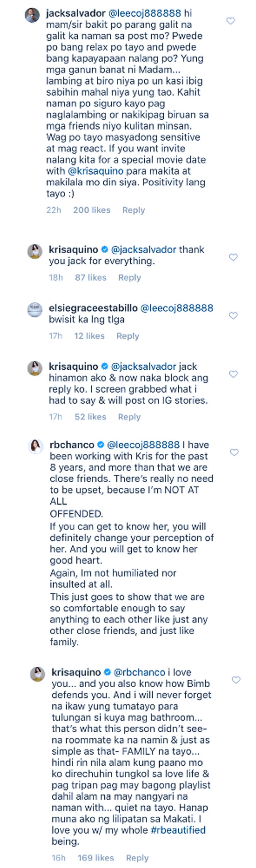View the 200 likes on jacksalvador's comment
The width and height of the screenshot is (256, 868).
pyautogui.click(x=92, y=210)
